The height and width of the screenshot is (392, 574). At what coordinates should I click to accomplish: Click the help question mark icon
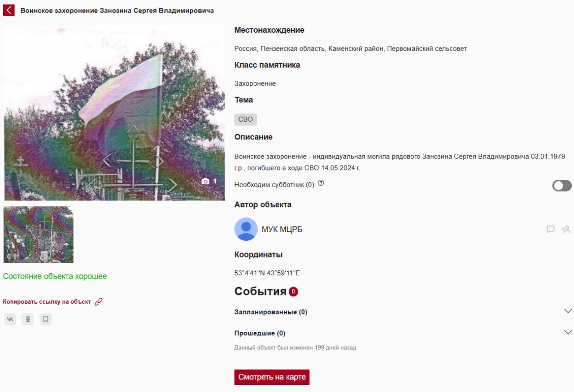tap(321, 183)
